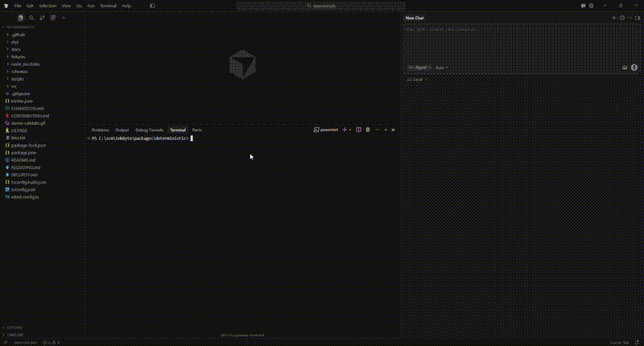Screen dimensions: 644x346
Task: Open the Edit menu
Action: [30, 6]
